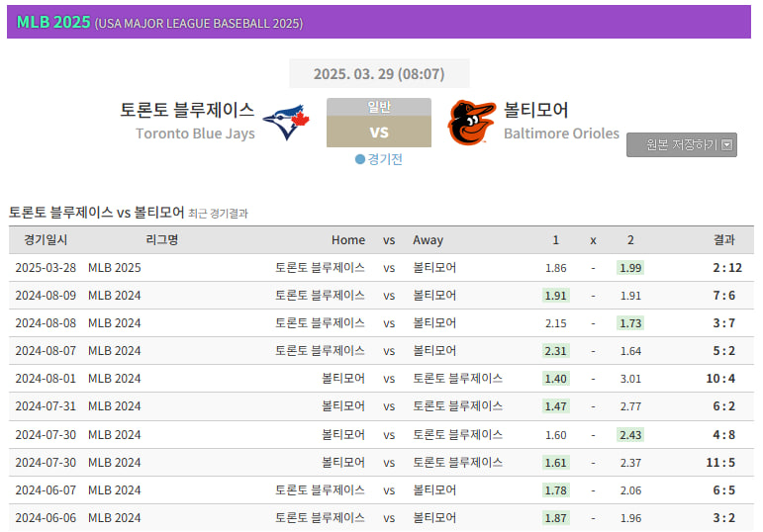Viewport: 763px width, 532px height.
Task: Click the match date 2025. 03. 29 (08:07)
Action: (379, 74)
